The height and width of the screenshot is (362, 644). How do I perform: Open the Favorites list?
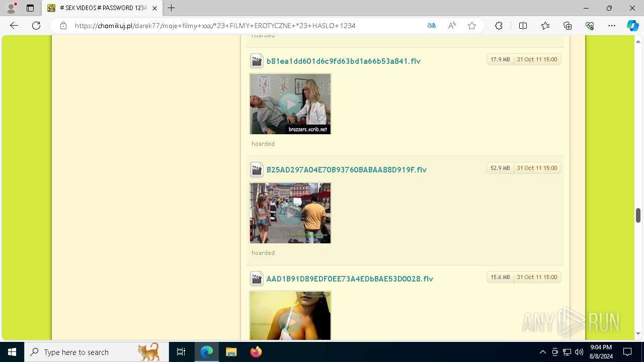[545, 26]
